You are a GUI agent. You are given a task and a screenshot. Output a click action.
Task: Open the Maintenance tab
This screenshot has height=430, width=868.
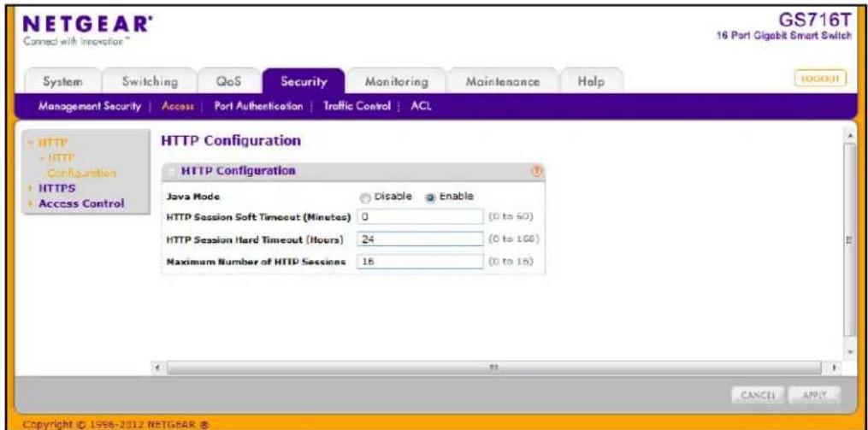[503, 82]
